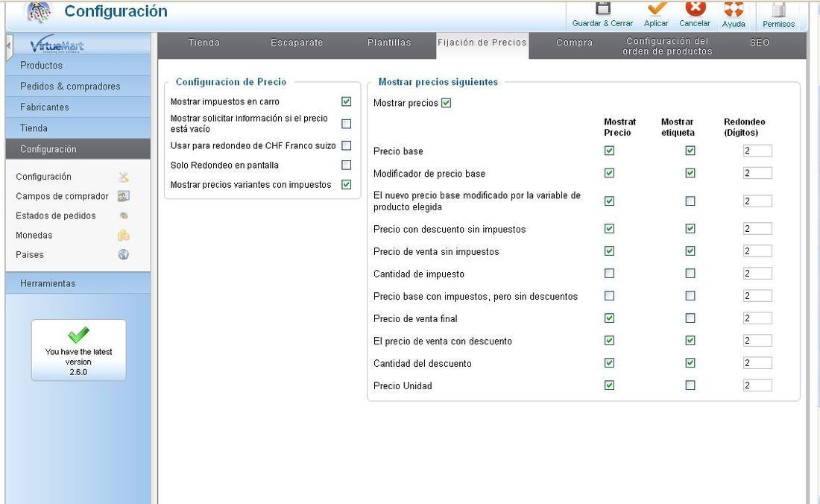Switch to the SEO tab
Image resolution: width=820 pixels, height=504 pixels.
tap(760, 42)
